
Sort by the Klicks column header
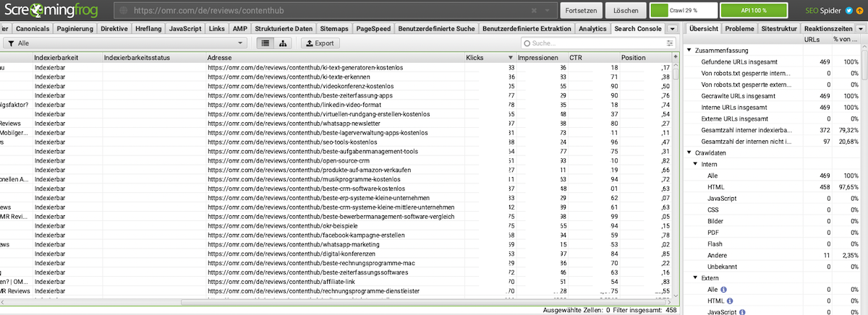(x=490, y=57)
